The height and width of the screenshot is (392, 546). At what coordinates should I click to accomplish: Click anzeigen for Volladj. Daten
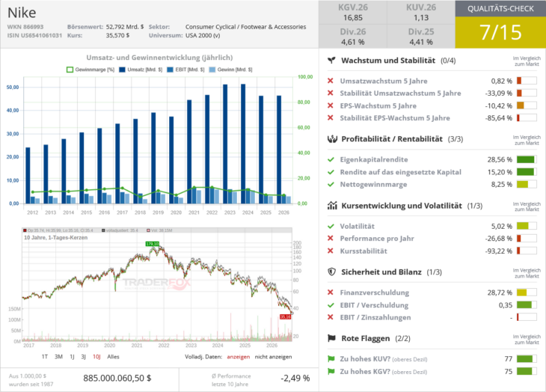238,357
